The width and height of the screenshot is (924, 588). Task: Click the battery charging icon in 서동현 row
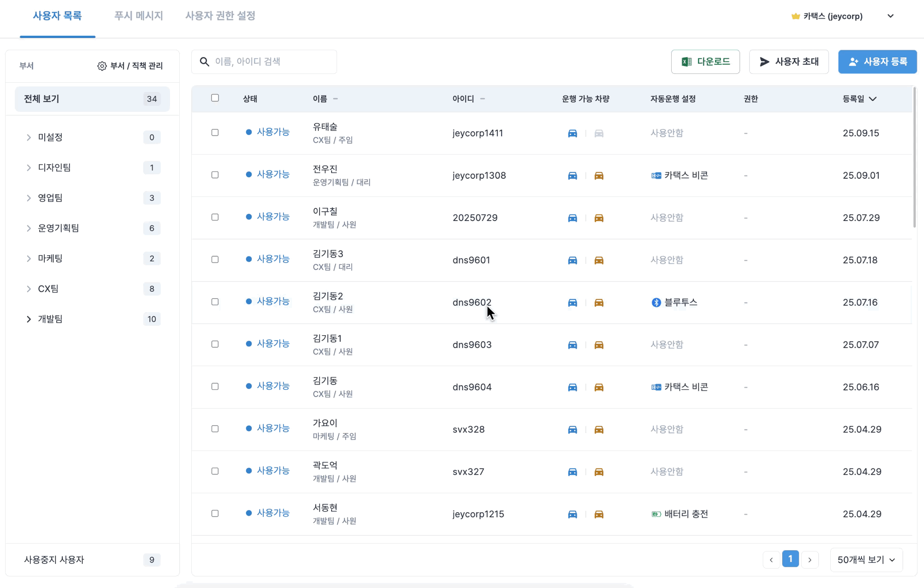tap(656, 514)
